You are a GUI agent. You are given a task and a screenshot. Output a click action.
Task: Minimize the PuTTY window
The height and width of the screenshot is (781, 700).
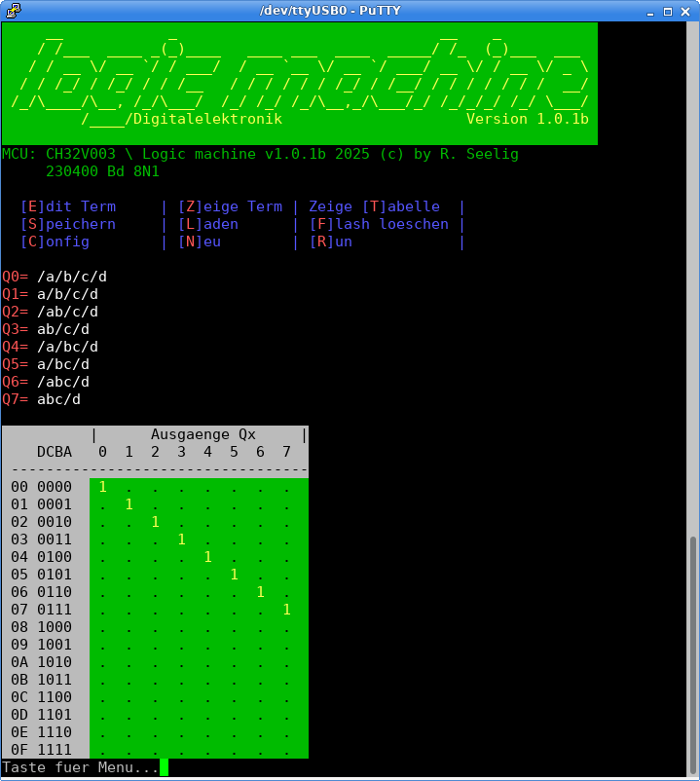[x=648, y=11]
